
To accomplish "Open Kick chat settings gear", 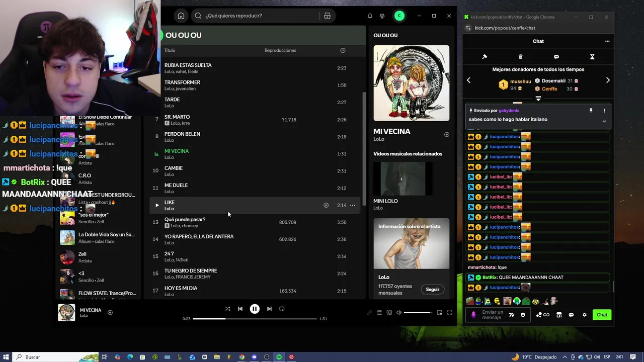I will [x=585, y=315].
